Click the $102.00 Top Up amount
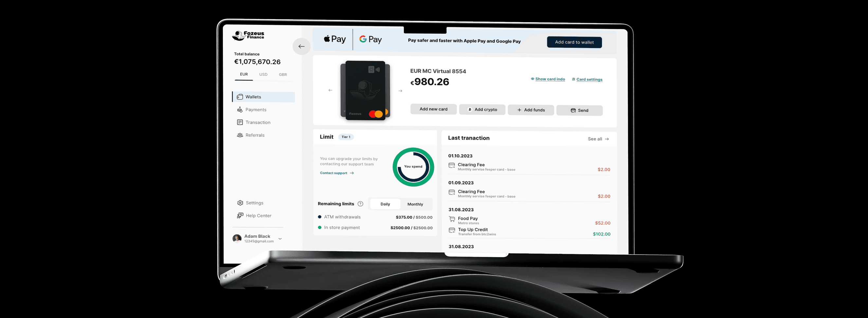This screenshot has width=868, height=318. click(x=602, y=234)
